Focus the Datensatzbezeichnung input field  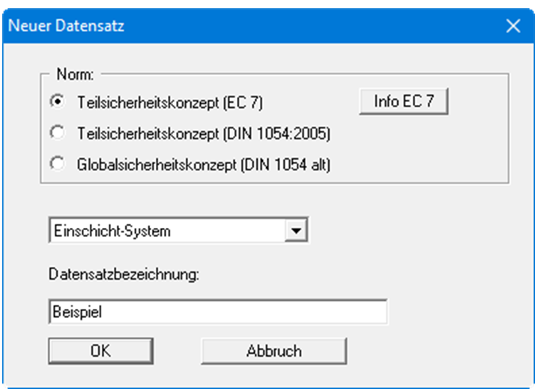[217, 312]
